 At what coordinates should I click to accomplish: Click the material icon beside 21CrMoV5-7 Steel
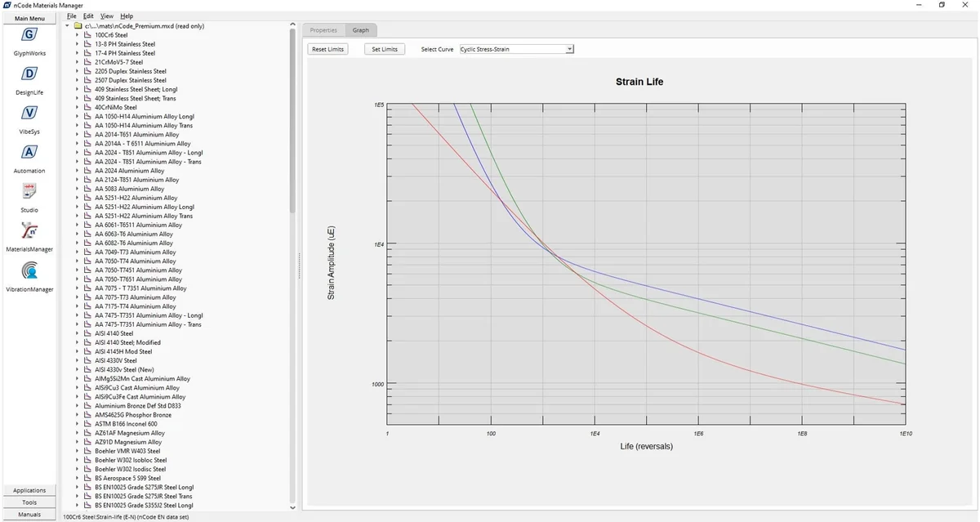click(x=87, y=62)
